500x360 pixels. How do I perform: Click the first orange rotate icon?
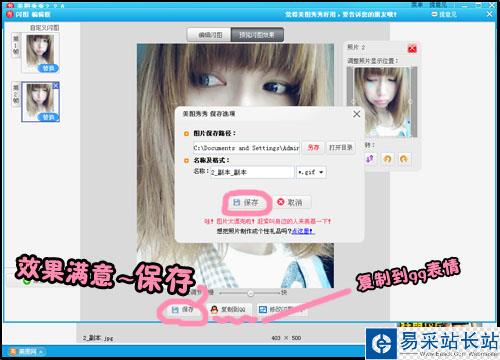387,159
